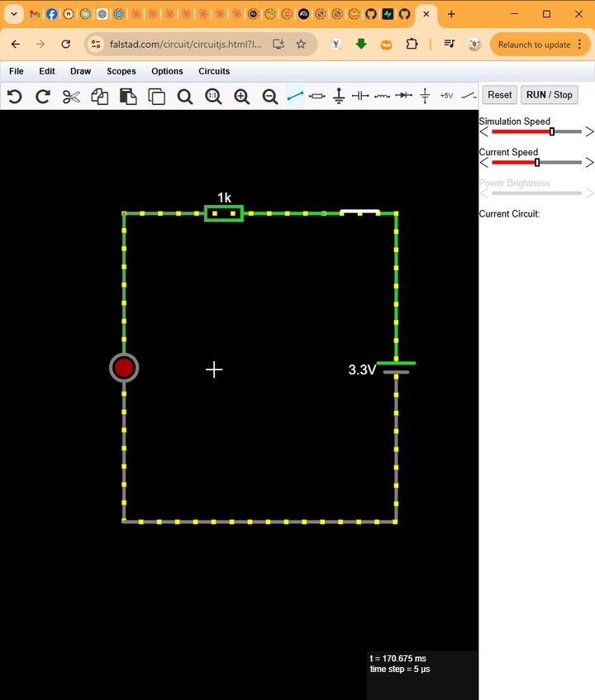This screenshot has height=700, width=595.
Task: Click the Simulation Speed slider handle
Action: 552,131
